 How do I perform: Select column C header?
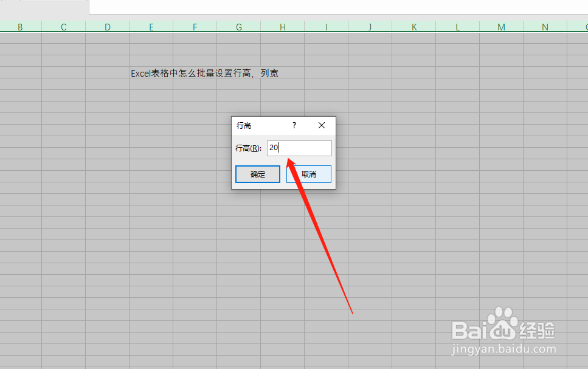(64, 27)
